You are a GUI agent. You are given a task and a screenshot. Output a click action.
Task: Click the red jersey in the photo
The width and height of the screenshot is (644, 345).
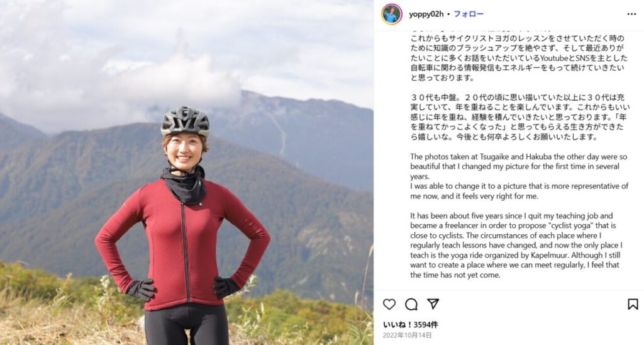tap(182, 242)
